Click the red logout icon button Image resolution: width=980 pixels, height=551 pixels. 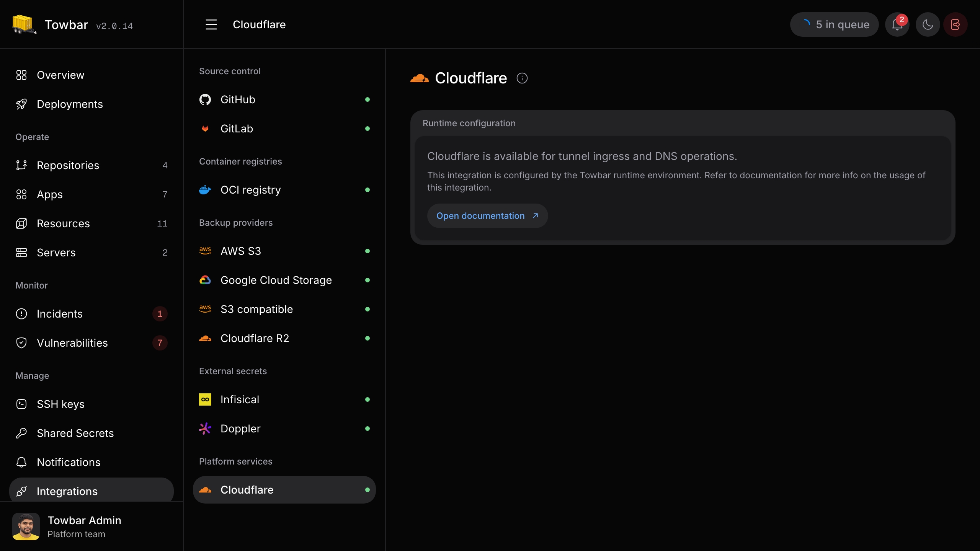click(955, 24)
